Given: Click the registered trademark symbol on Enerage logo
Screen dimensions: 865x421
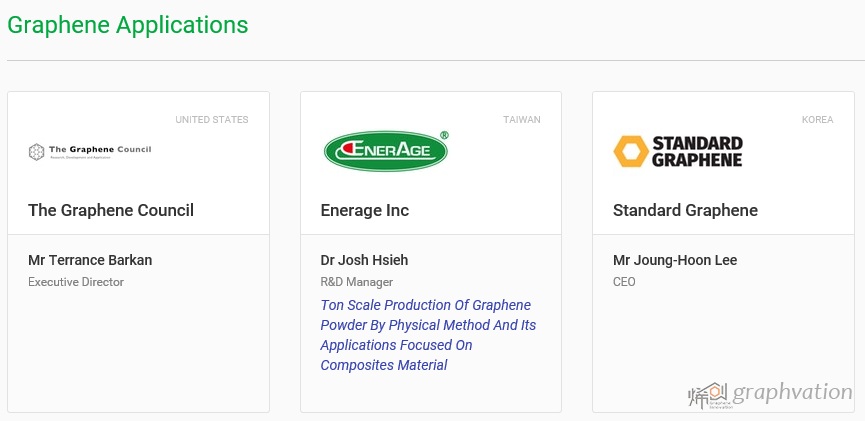Looking at the screenshot, I should pos(444,135).
